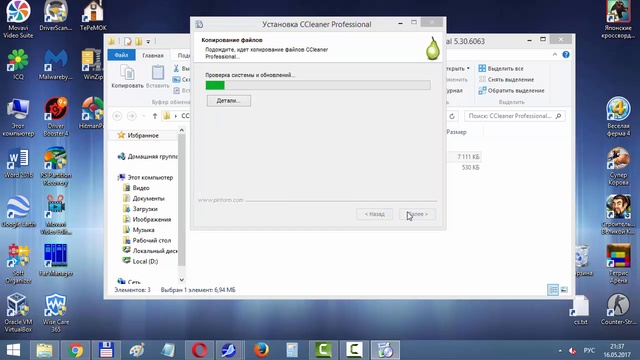
Task: Open Рабочий стол in navigation pane
Action: (147, 240)
